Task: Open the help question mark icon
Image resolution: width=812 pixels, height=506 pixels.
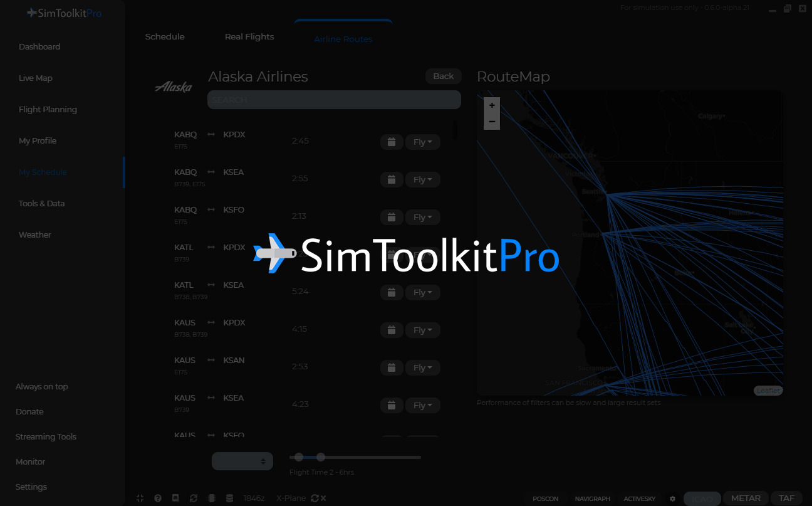Action: (158, 498)
